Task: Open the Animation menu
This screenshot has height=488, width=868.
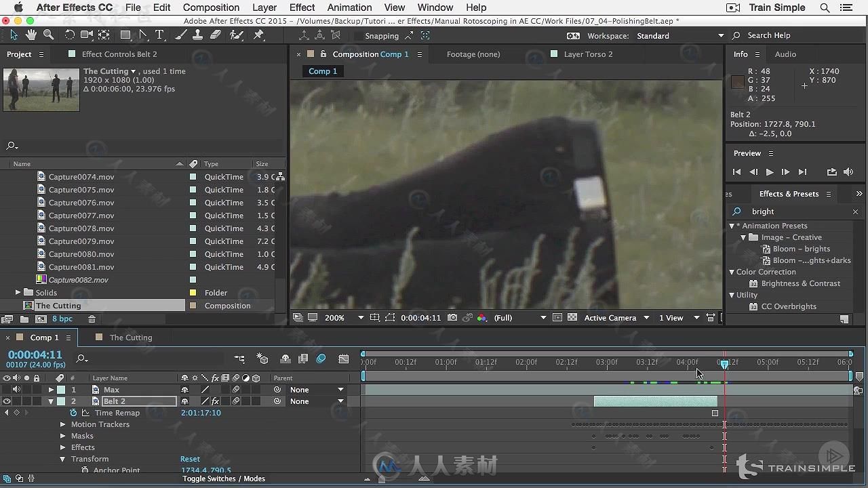Action: tap(349, 7)
